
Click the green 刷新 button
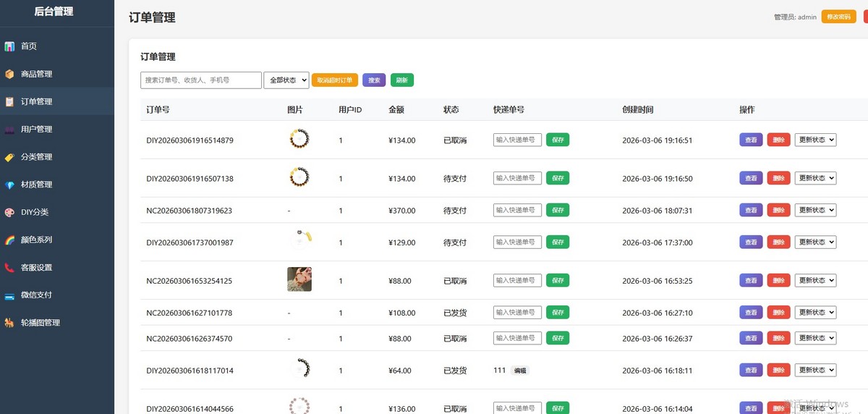pyautogui.click(x=402, y=80)
